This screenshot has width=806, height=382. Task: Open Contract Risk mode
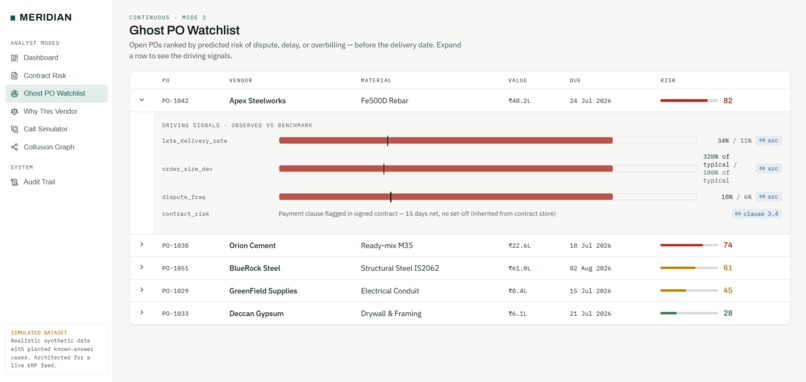(57, 76)
